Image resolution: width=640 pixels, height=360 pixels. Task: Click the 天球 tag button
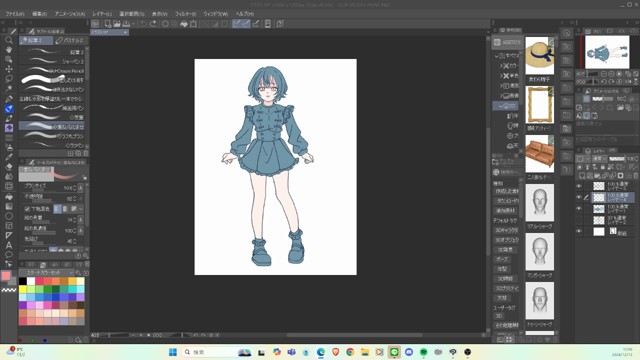502,298
